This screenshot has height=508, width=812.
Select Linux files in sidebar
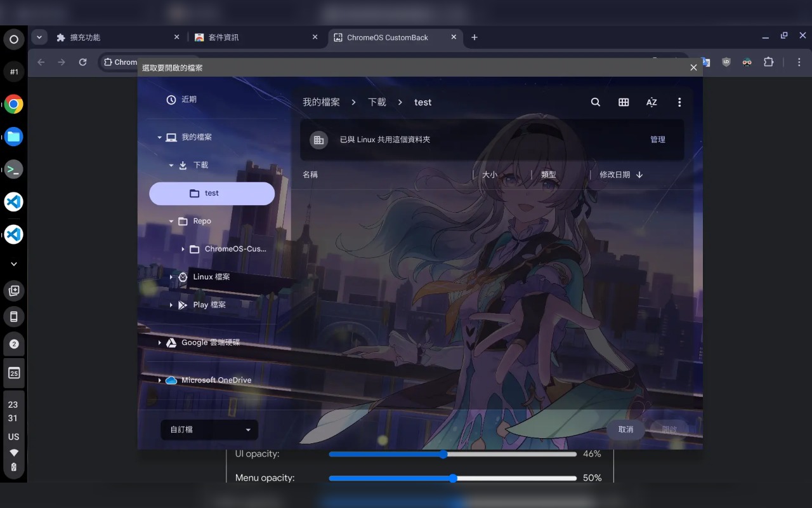point(204,277)
